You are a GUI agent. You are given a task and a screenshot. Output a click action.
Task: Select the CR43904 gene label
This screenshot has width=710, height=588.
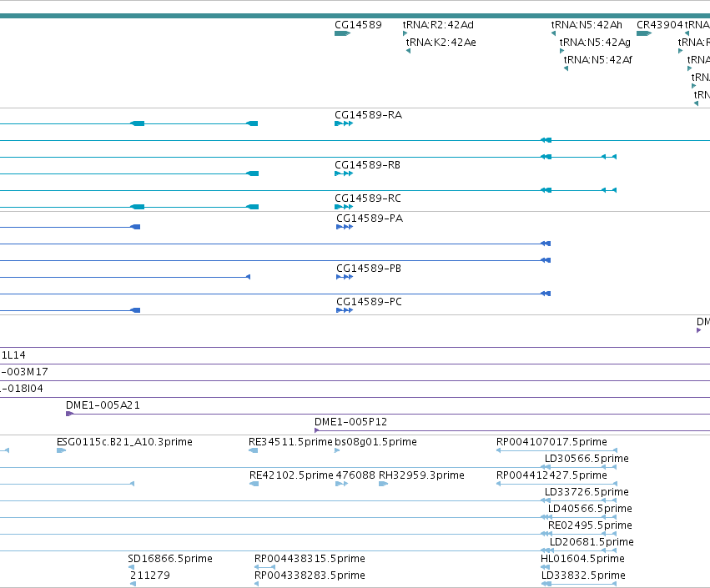(659, 25)
